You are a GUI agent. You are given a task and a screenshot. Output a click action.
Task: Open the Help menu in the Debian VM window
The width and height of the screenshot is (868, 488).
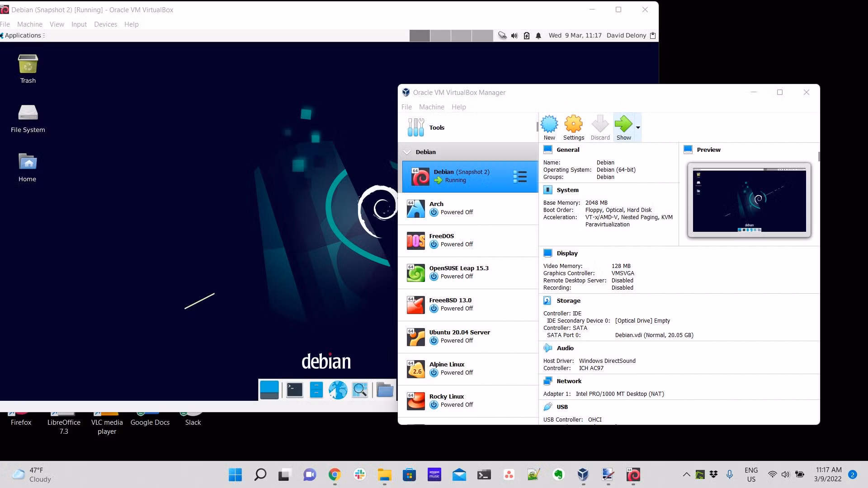(x=132, y=24)
